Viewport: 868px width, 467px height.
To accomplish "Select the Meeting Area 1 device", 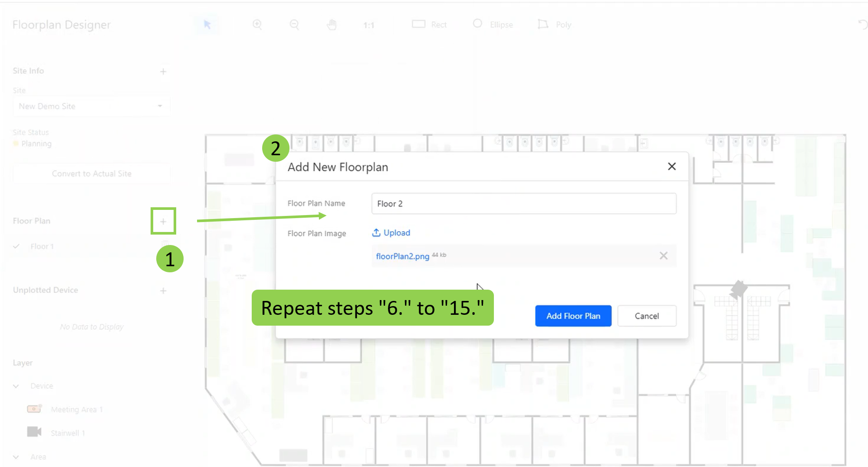I will pyautogui.click(x=76, y=409).
